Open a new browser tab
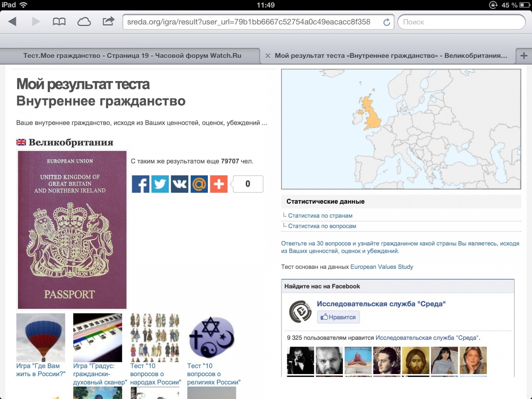Viewport: 532px width, 399px height. [x=524, y=56]
